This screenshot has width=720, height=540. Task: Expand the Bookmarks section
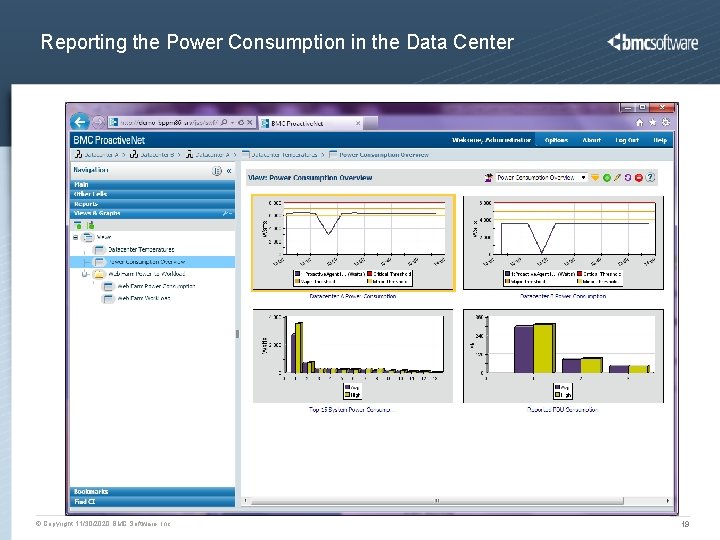[152, 492]
